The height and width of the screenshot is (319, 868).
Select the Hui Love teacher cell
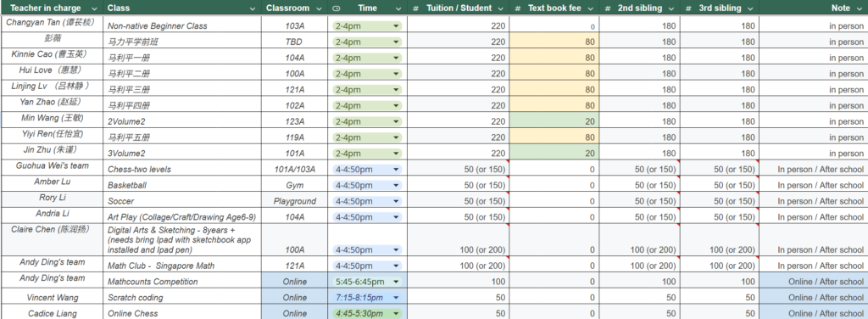(x=52, y=72)
